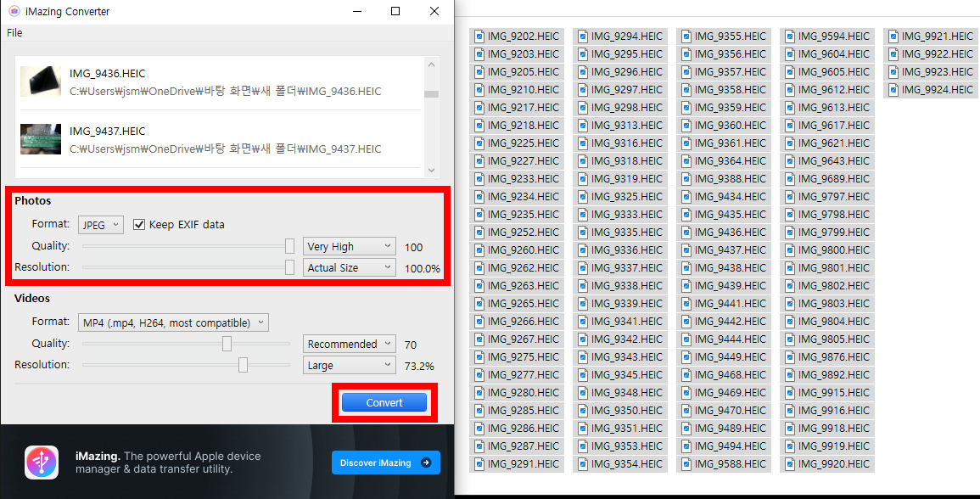Select the IMG_9345.HEIC file icon
The image size is (980, 499).
(583, 375)
